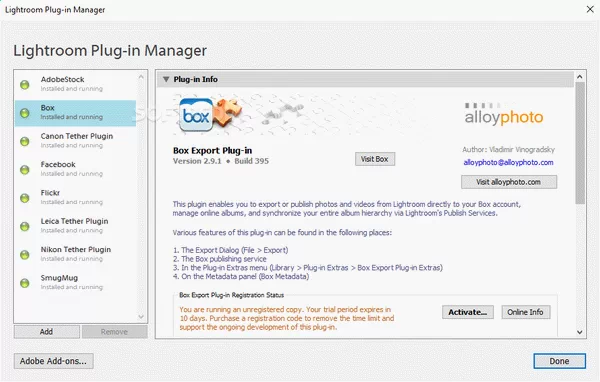Image resolution: width=600 pixels, height=382 pixels.
Task: Click the Box Export Plug-in Registration Status label
Action: [x=232, y=295]
